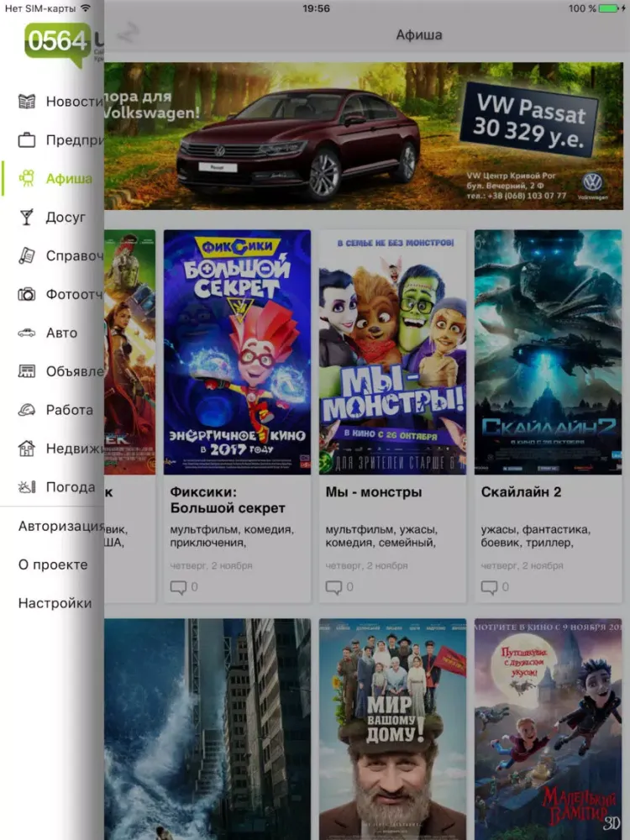This screenshot has width=630, height=840.
Task: Tap comment icon under Мы - монстры
Action: click(x=333, y=587)
